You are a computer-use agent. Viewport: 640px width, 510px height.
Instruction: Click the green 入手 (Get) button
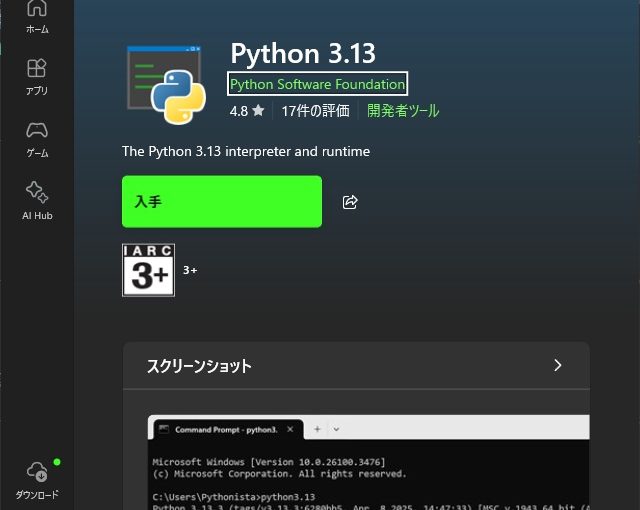[x=222, y=202]
